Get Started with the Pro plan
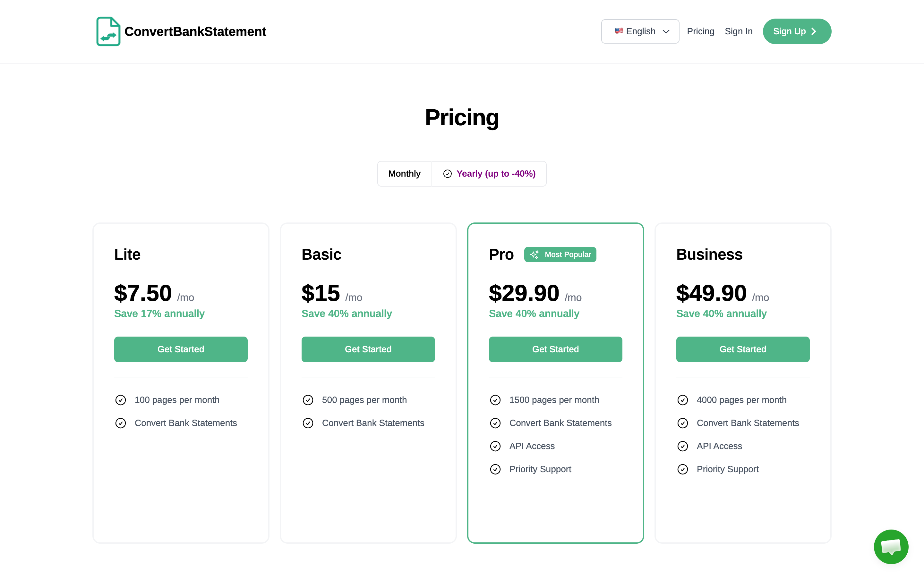Image resolution: width=924 pixels, height=577 pixels. coord(556,349)
